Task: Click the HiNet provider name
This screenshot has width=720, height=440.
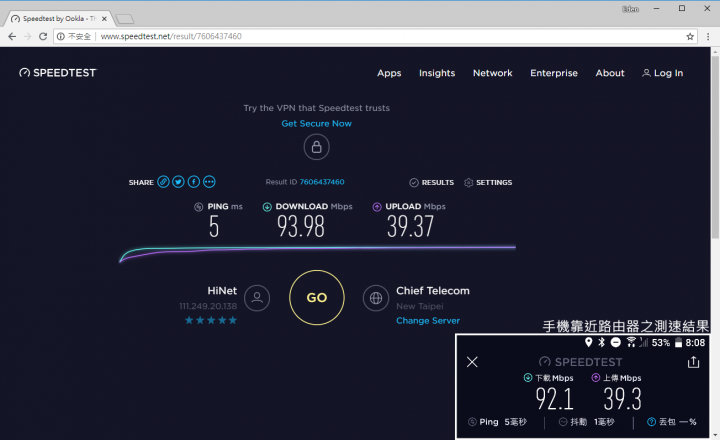Action: pos(222,291)
